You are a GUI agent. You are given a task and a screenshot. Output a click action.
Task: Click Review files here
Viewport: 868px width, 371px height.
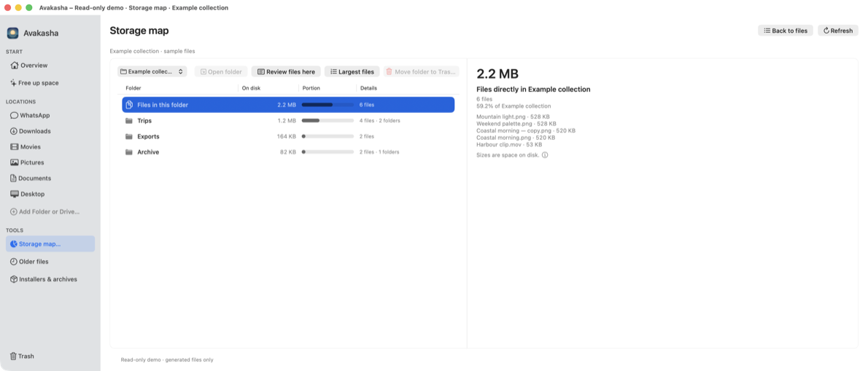point(286,72)
